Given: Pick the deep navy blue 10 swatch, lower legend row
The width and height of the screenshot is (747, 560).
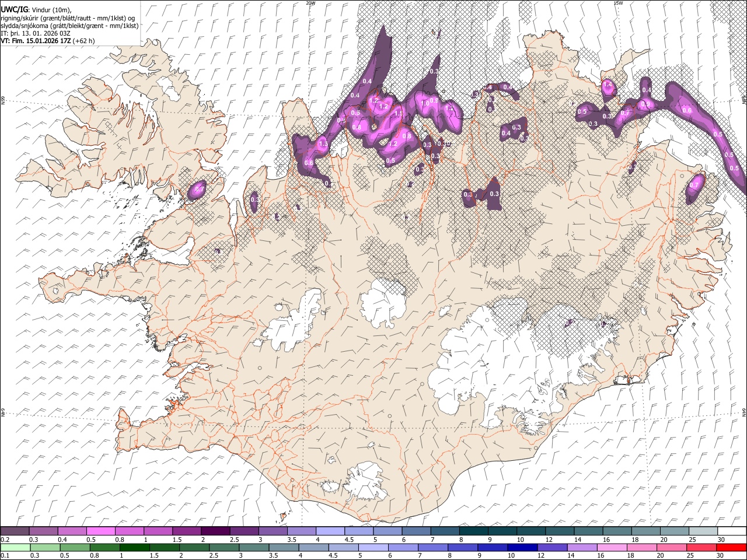Looking at the screenshot, I should click(x=522, y=547).
